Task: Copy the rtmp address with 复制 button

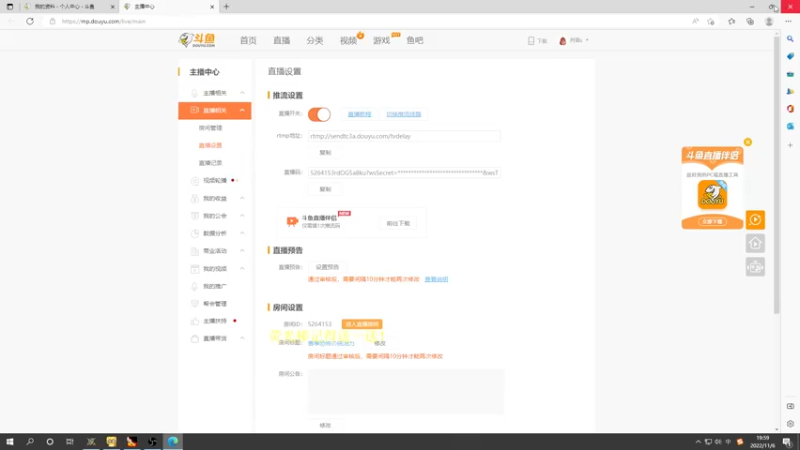Action: (325, 153)
